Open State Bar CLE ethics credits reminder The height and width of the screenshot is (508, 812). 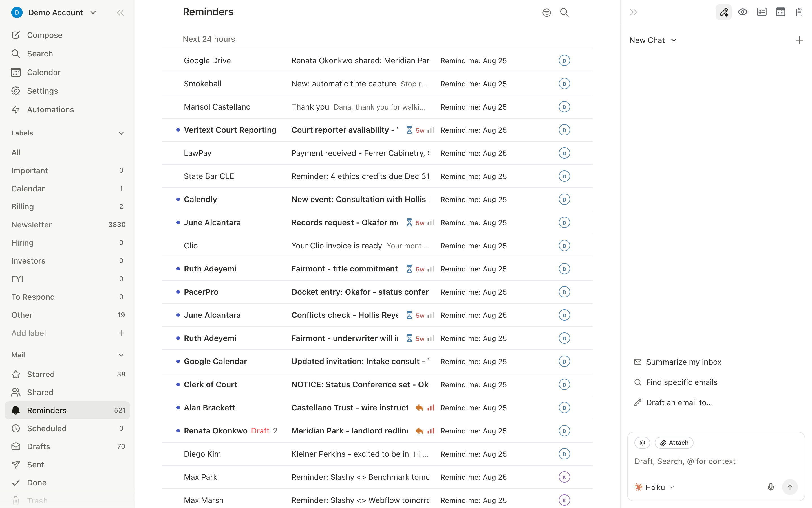pyautogui.click(x=378, y=176)
